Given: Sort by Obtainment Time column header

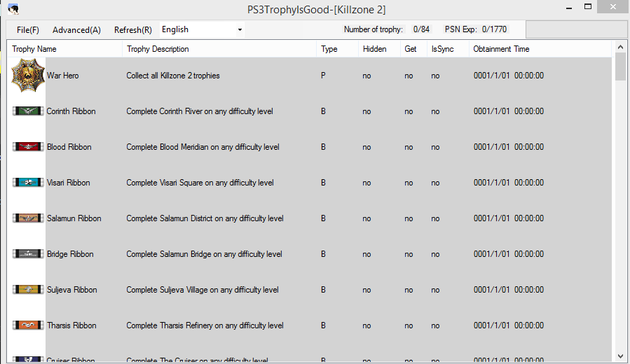Looking at the screenshot, I should [540, 49].
